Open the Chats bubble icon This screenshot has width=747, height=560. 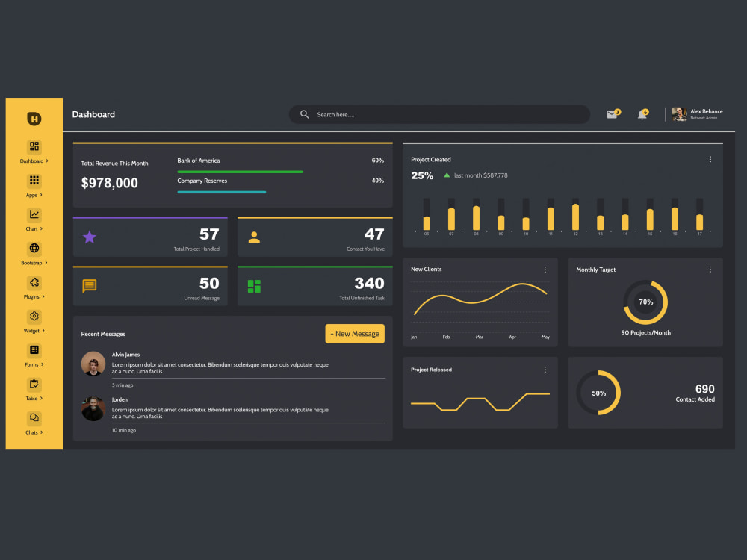[x=34, y=418]
